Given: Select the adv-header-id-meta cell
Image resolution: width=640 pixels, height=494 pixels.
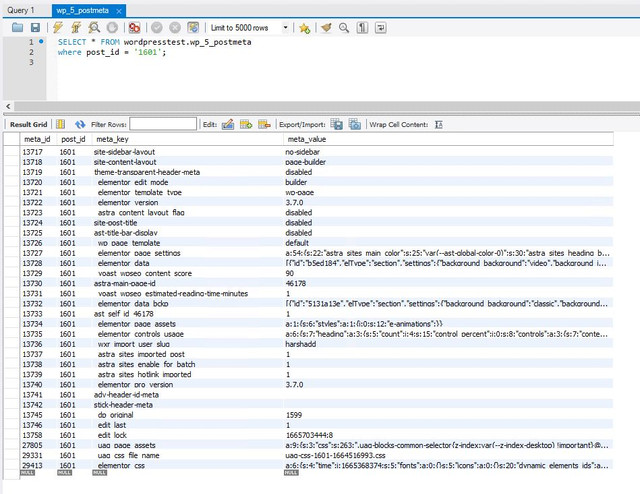Looking at the screenshot, I should point(187,395).
